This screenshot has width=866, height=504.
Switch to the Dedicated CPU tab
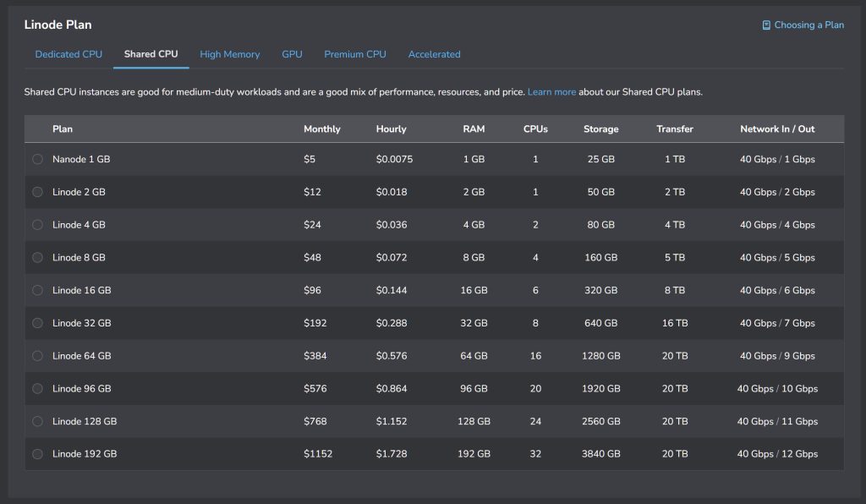[69, 54]
